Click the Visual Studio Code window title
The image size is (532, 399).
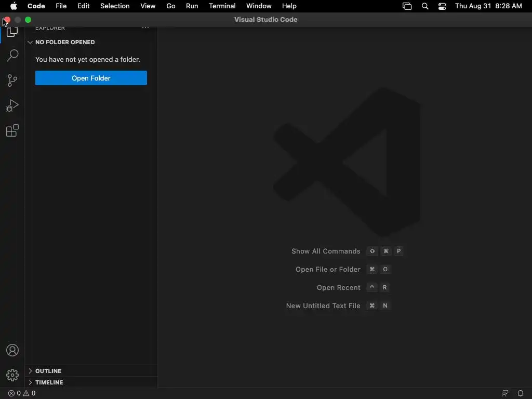click(265, 20)
